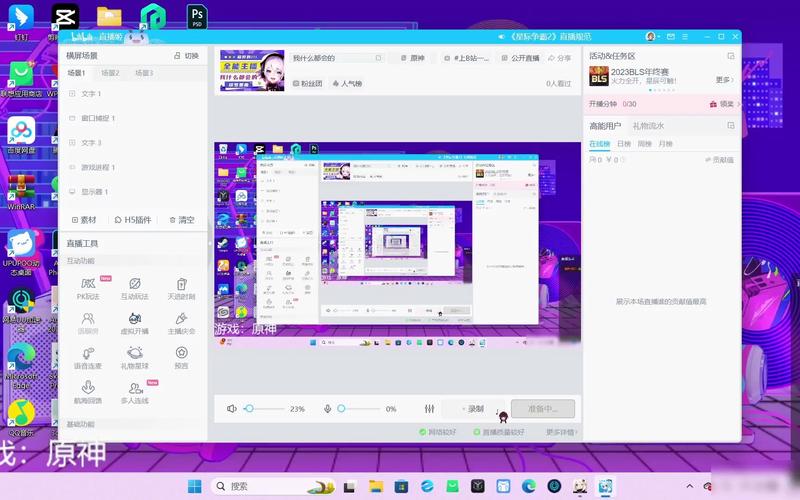Show hidden tray icons chevron
Screen dimensions: 800x500
690,486
